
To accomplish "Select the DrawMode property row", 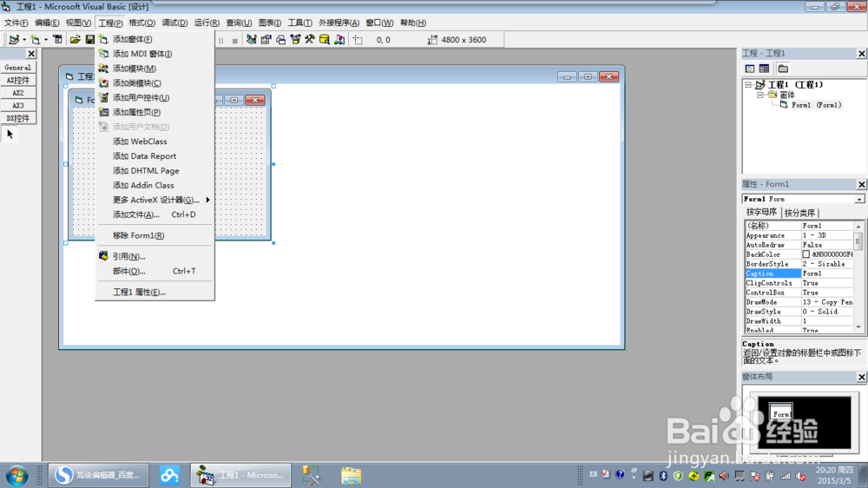I will point(799,302).
